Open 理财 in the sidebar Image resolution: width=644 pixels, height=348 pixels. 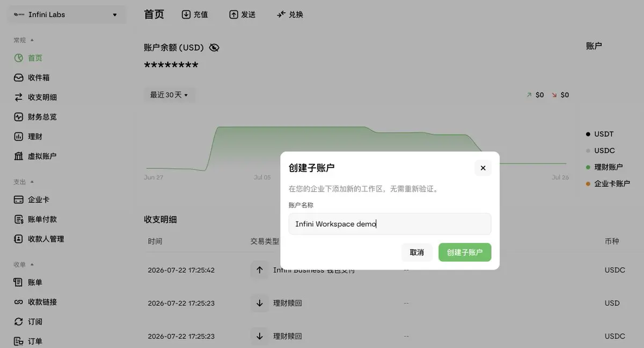(x=35, y=137)
